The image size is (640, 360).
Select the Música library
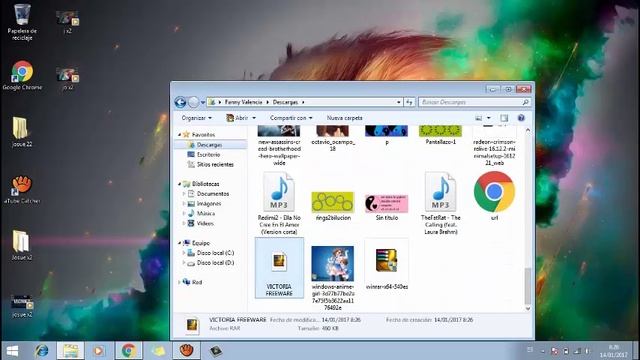click(206, 213)
